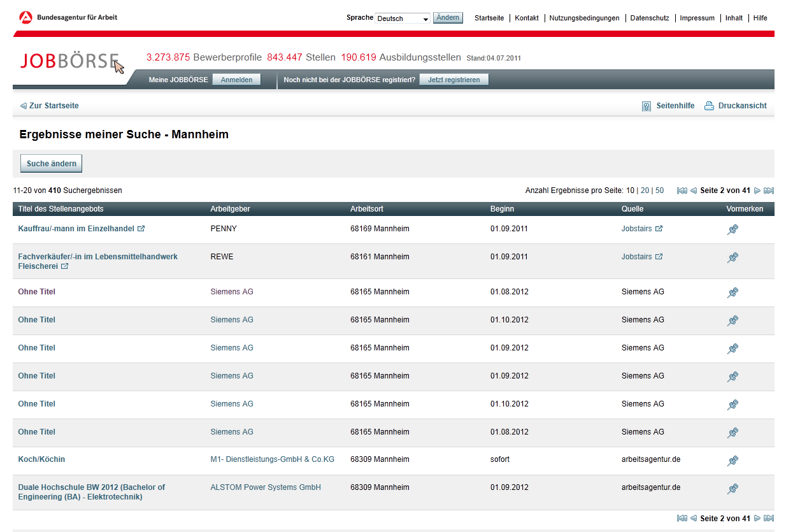Open the Sprache language dropdown
Screen dimensions: 793x532
coord(403,18)
